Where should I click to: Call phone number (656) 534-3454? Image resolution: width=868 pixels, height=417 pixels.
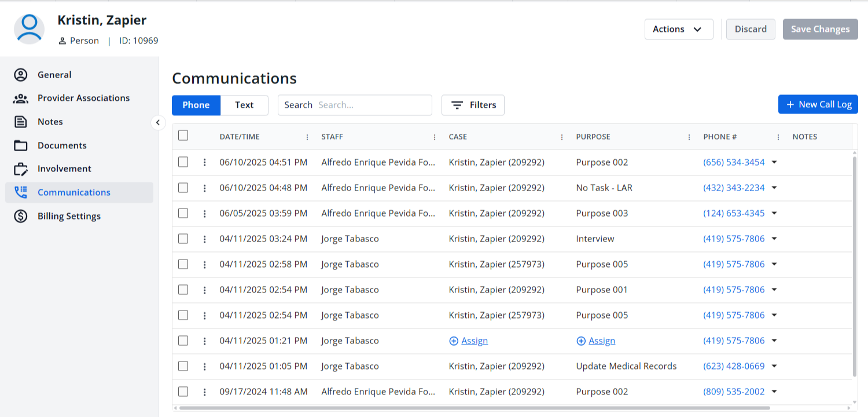tap(734, 162)
